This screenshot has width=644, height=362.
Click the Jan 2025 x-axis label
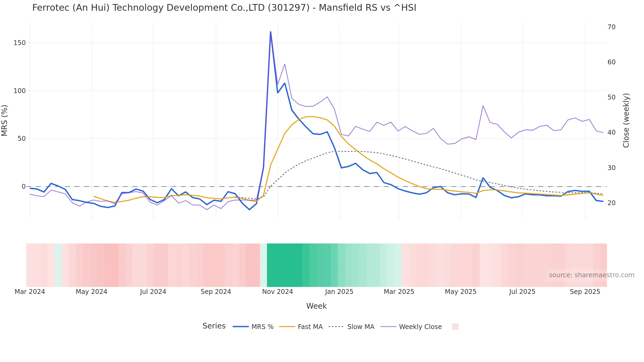pos(339,292)
